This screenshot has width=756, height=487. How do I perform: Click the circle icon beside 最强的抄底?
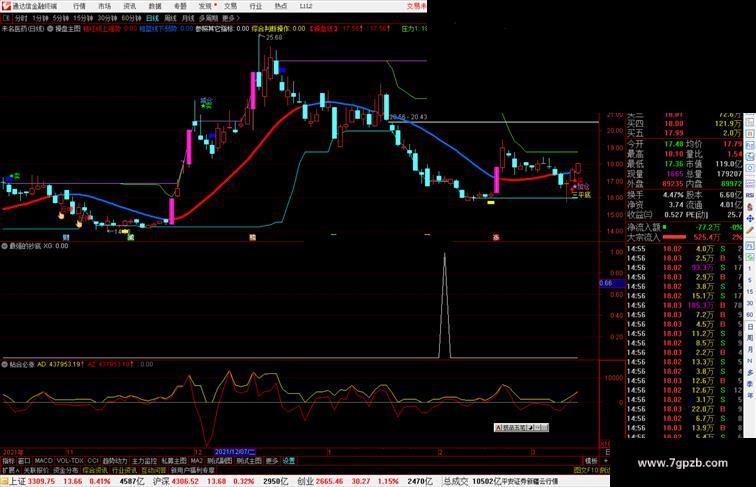pos(4,246)
